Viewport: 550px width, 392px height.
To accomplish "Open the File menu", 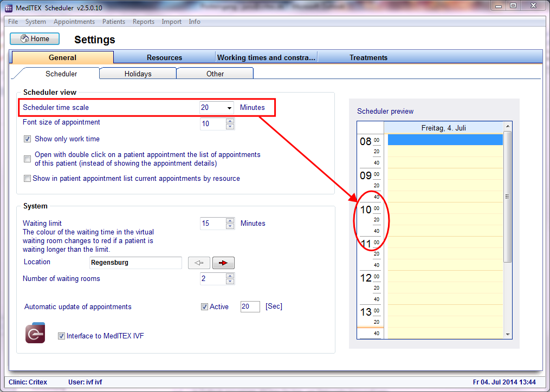I will point(13,22).
